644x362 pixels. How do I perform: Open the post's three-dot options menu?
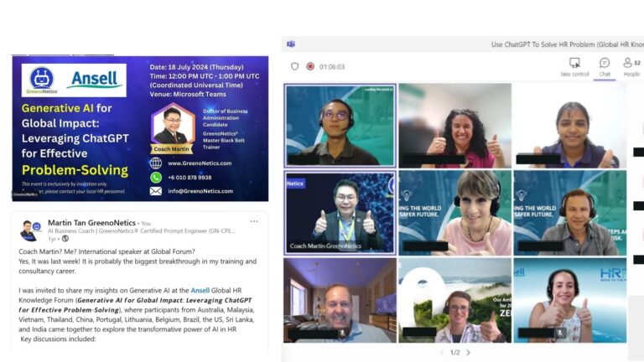(x=254, y=221)
